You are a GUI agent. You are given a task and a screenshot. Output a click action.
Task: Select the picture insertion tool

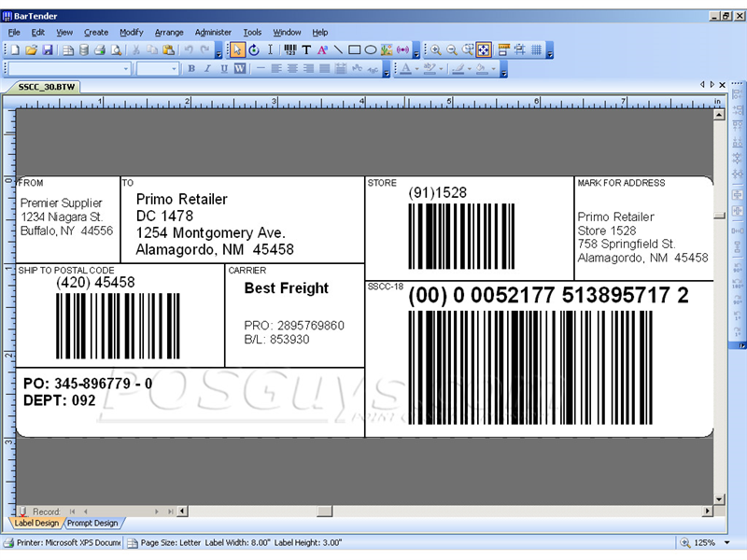click(x=387, y=50)
